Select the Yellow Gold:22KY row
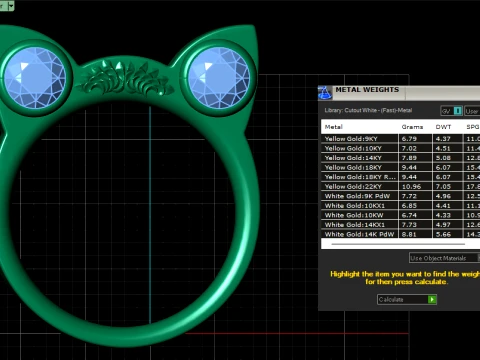 (400, 187)
